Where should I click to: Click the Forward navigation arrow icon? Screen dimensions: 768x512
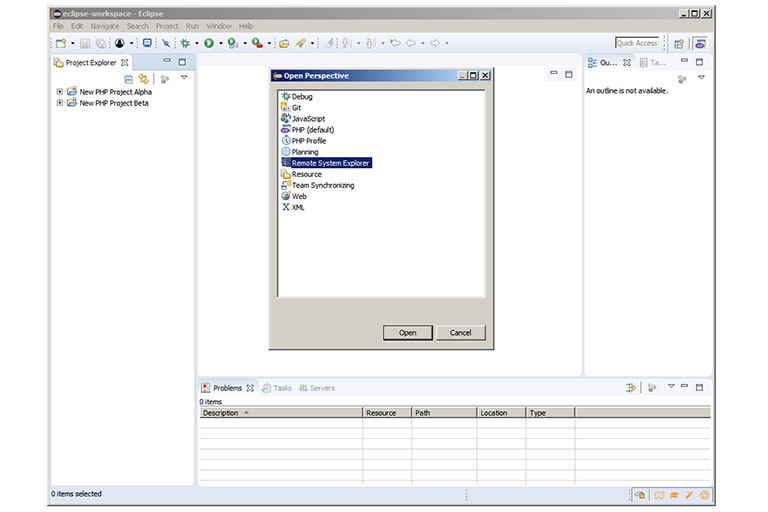[435, 44]
